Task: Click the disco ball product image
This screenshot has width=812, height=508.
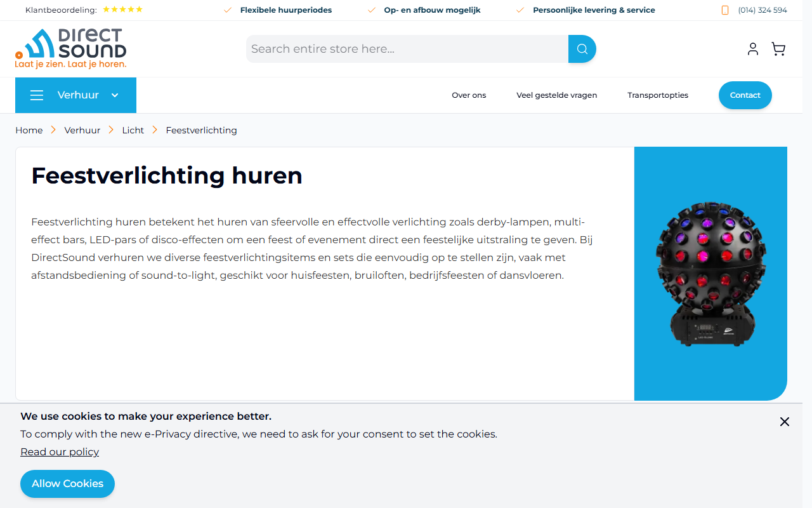Action: (710, 274)
